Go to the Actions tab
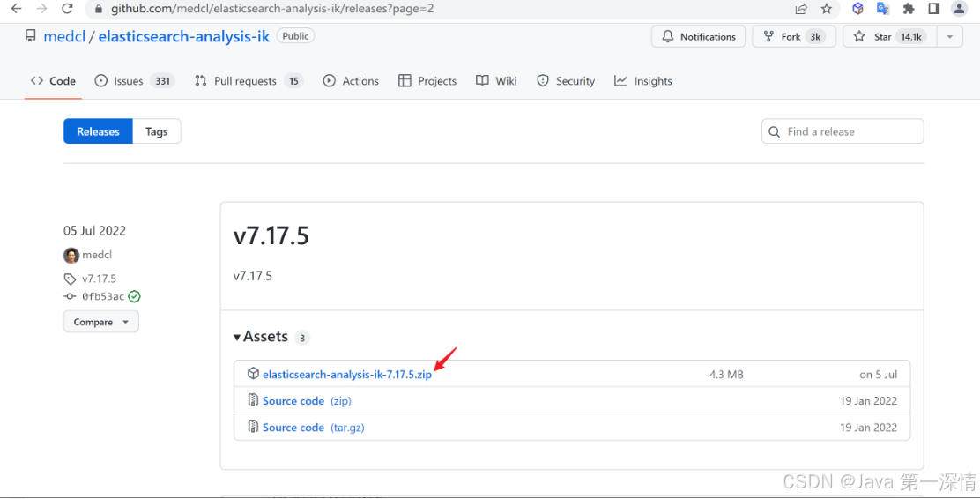 pyautogui.click(x=351, y=80)
